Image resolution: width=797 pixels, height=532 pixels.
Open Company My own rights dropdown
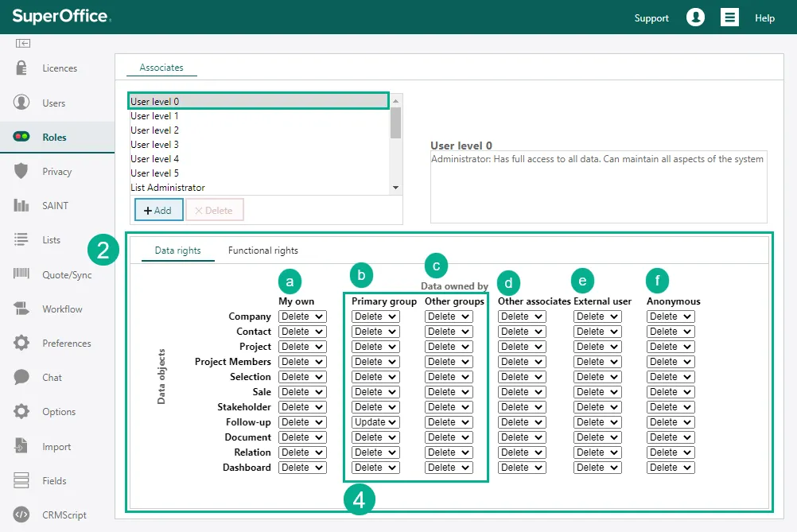click(302, 316)
